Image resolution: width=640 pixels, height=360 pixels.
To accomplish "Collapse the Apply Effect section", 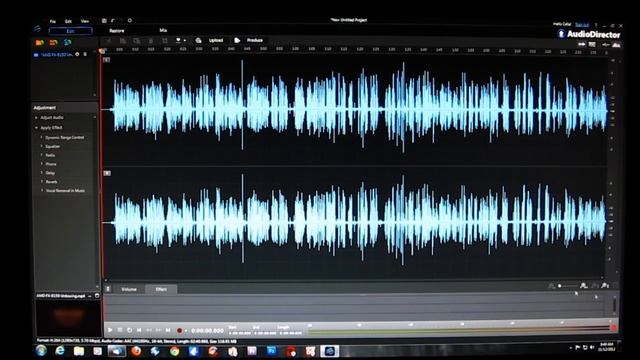I will click(36, 128).
